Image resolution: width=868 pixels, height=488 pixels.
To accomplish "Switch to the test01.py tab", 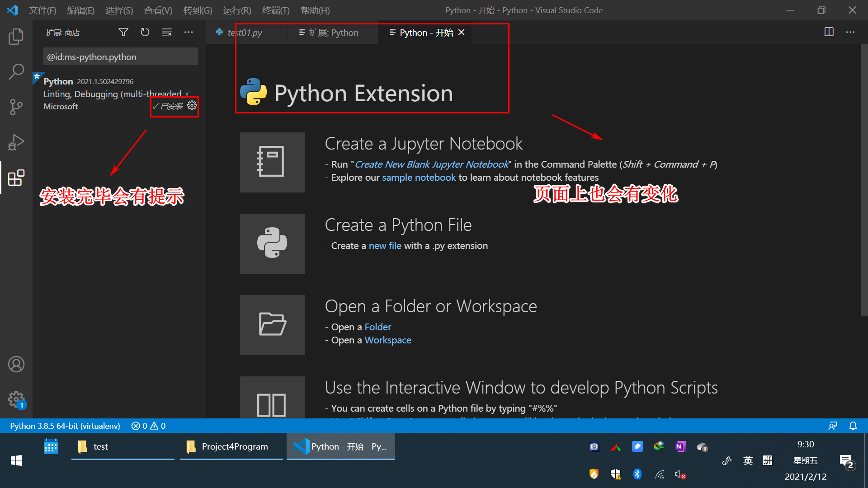I will tap(246, 33).
